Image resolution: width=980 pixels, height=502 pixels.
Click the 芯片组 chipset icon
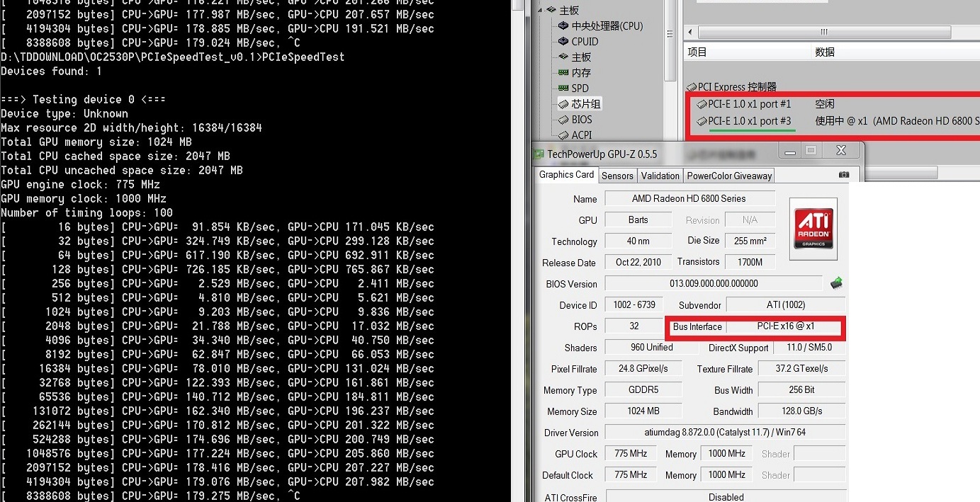tap(563, 103)
